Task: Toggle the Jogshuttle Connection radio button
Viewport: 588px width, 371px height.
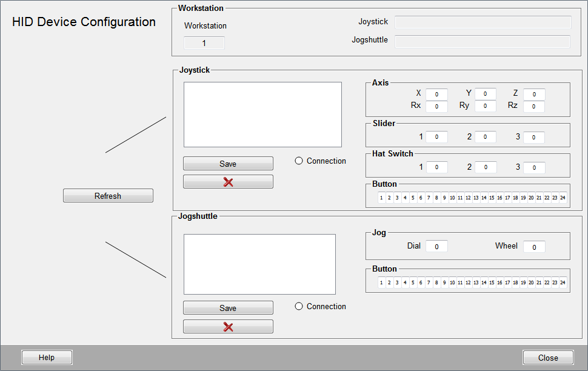Action: 299,306
